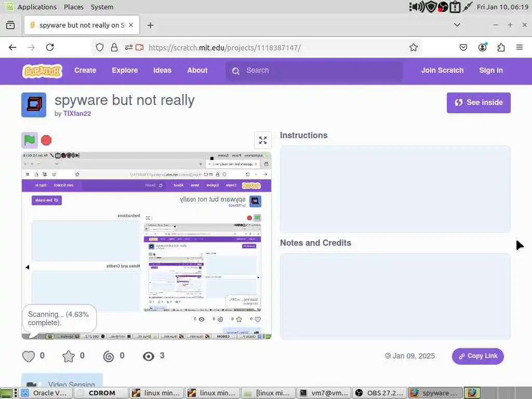The image size is (532, 399).
Task: Click the project author avatar thumbnail
Action: (x=34, y=105)
